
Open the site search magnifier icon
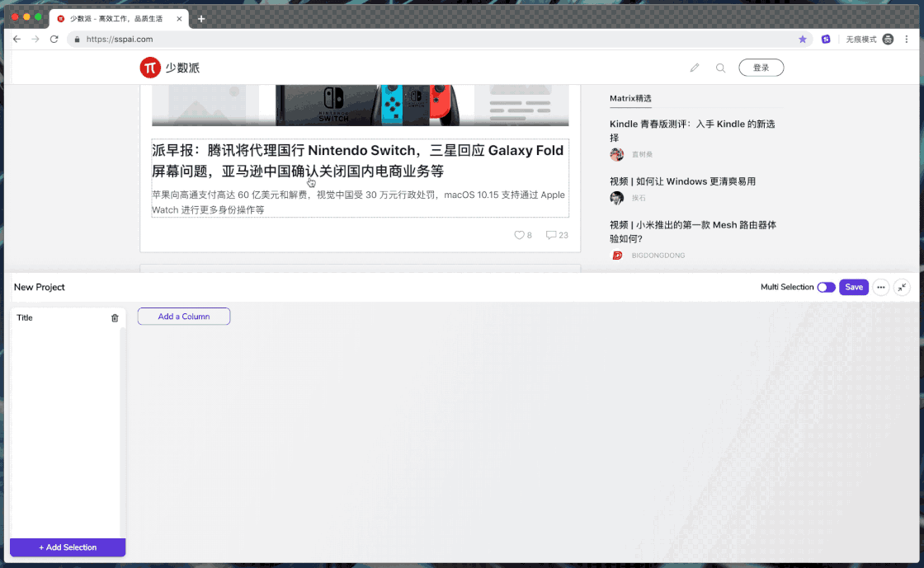point(721,68)
